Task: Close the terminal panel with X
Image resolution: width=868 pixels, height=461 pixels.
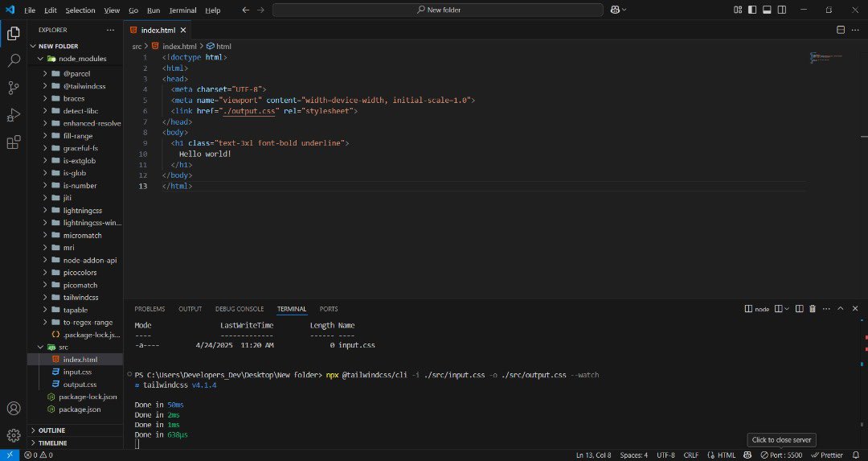Action: pyautogui.click(x=855, y=309)
